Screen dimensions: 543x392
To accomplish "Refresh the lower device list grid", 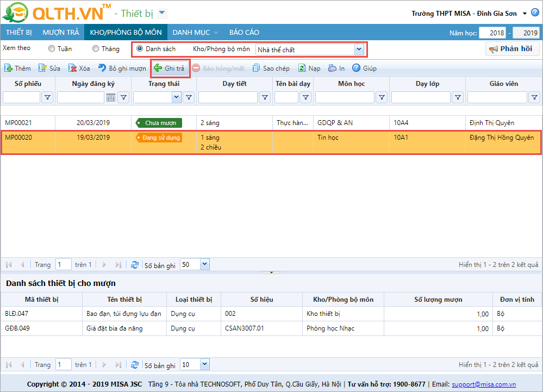I will 135,365.
